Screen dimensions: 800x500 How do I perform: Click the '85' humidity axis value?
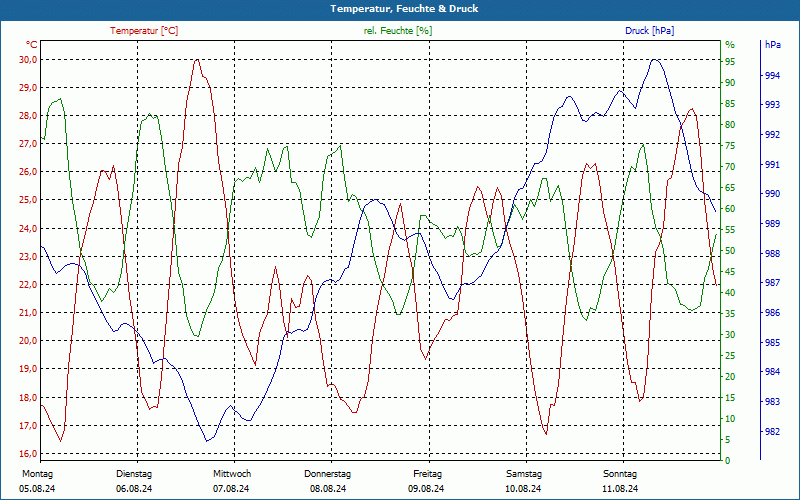730,104
